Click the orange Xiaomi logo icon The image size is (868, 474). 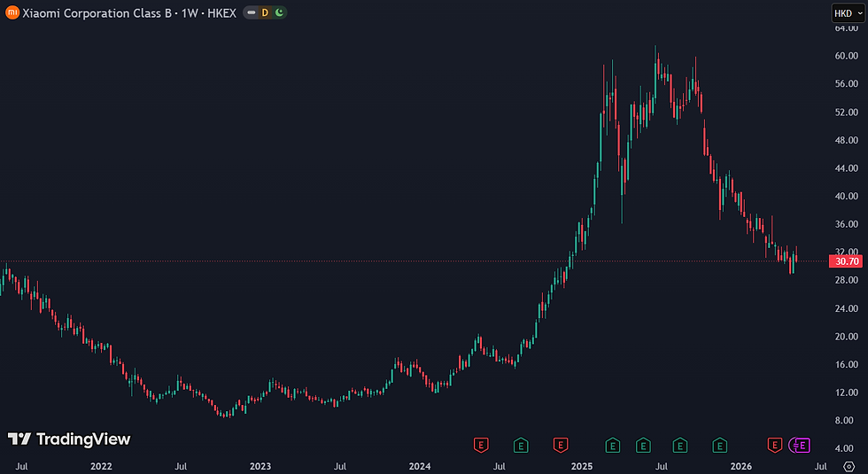pyautogui.click(x=12, y=12)
